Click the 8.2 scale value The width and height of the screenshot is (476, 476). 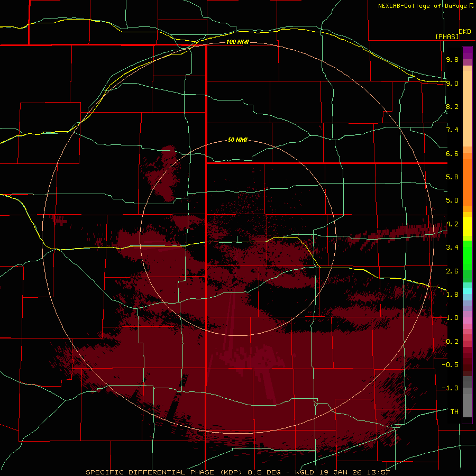click(452, 106)
